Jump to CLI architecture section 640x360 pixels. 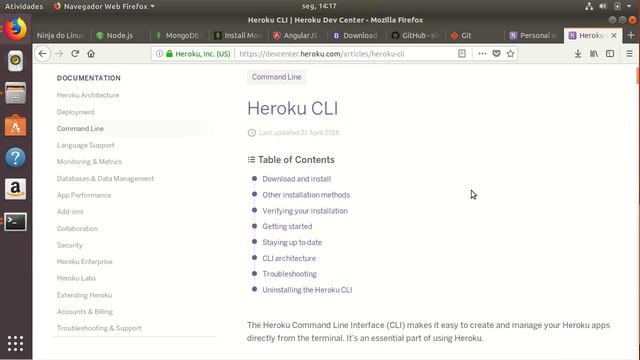click(289, 258)
